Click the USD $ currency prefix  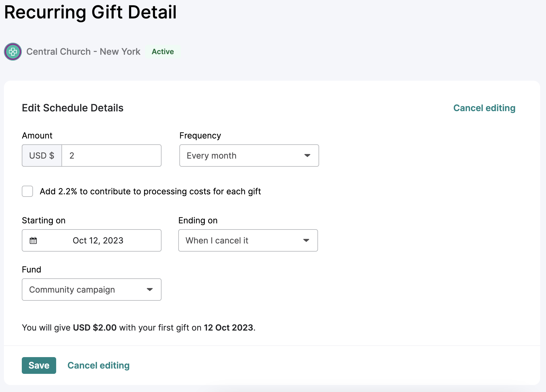[42, 156]
